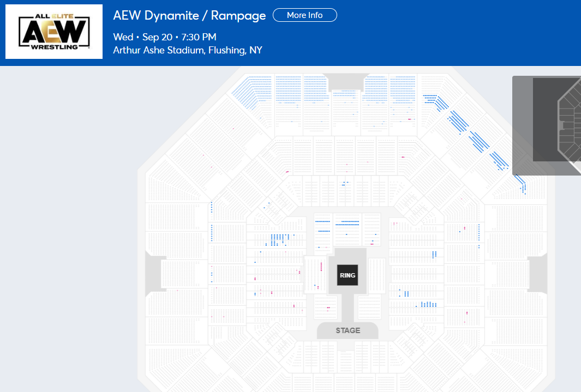
Task: Open the venue minimap thumbnail
Action: click(x=547, y=125)
